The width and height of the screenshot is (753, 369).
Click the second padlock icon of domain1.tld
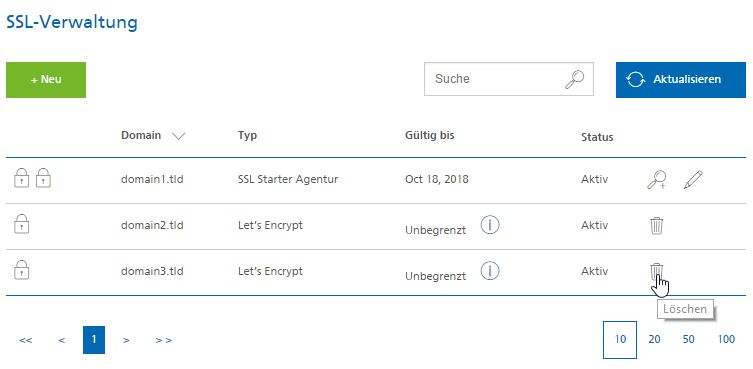pos(44,178)
